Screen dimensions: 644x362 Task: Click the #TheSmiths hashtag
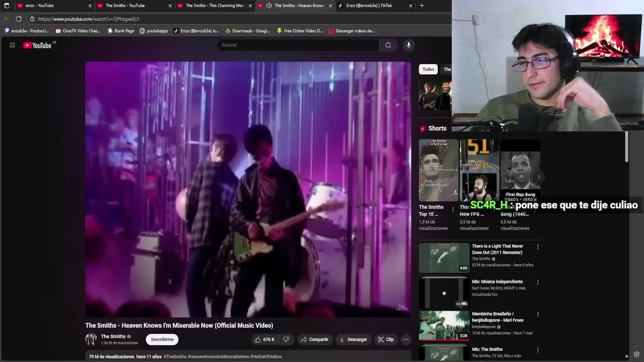tap(175, 356)
